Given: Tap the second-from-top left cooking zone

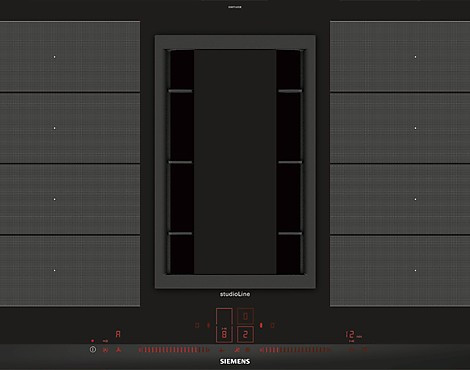Looking at the screenshot, I should [x=70, y=128].
